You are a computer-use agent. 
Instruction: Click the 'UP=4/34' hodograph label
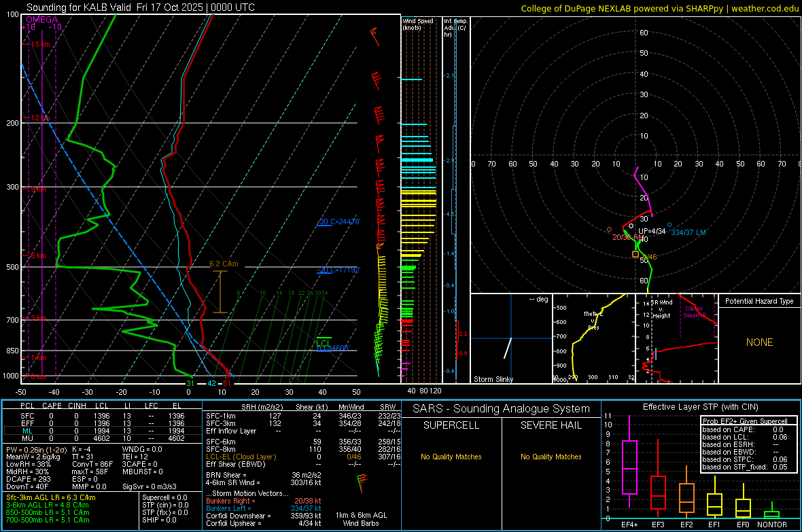[x=652, y=231]
